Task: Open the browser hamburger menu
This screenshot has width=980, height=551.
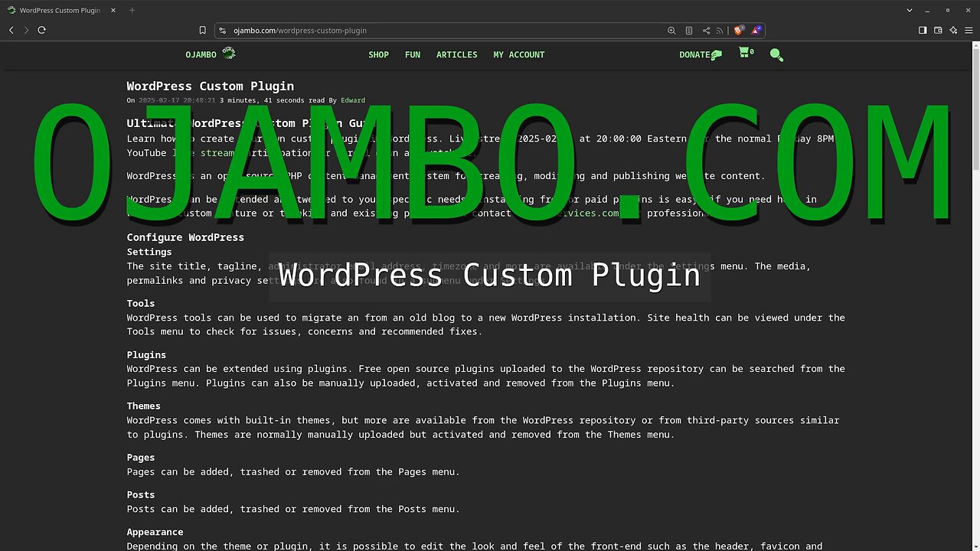Action: pyautogui.click(x=969, y=30)
